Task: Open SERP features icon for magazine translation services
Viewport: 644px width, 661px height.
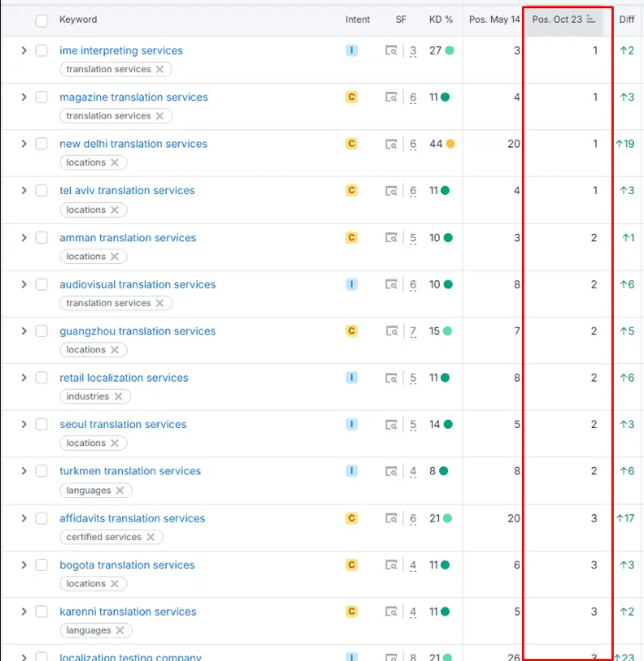Action: 391,97
